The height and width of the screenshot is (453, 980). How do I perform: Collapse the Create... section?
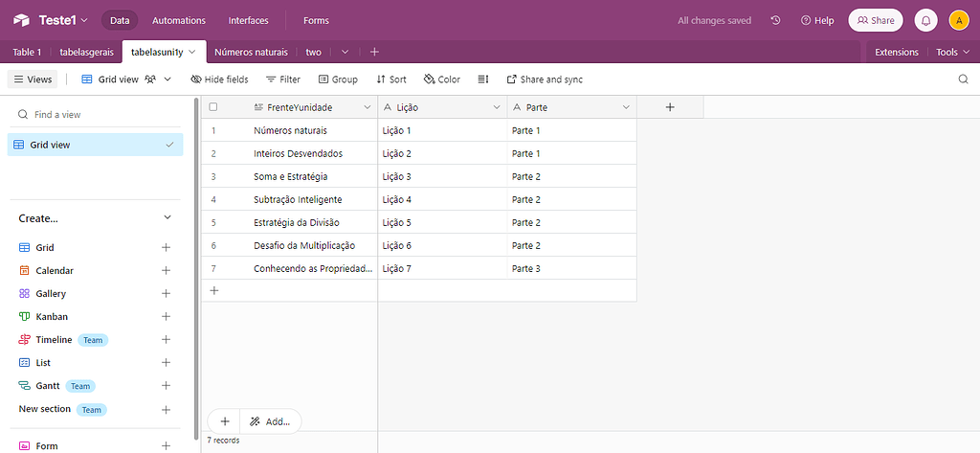point(167,217)
